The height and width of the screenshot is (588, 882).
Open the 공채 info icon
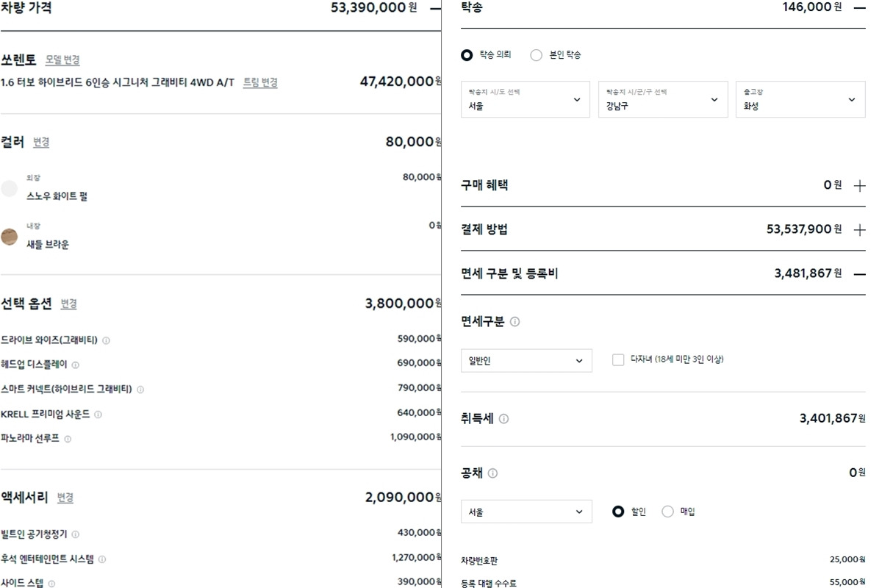492,471
